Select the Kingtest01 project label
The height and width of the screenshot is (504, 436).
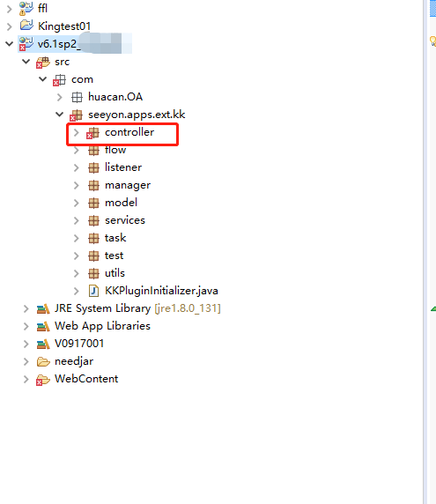tap(64, 26)
